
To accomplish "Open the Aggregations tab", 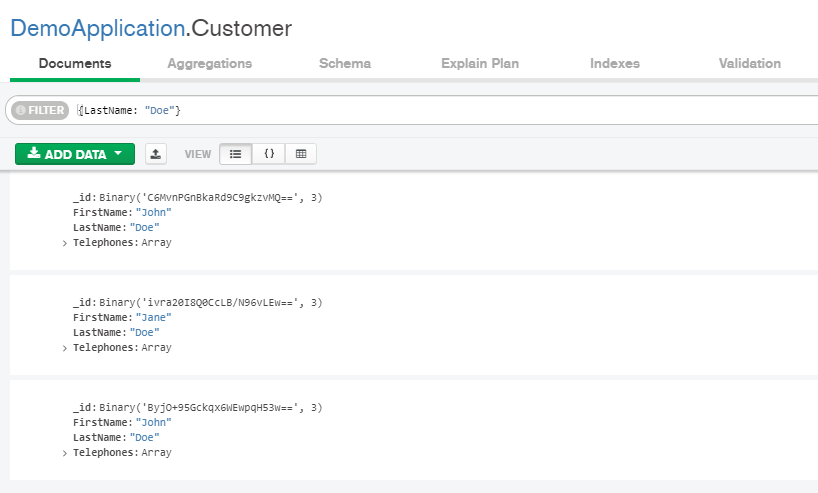I will pos(210,64).
